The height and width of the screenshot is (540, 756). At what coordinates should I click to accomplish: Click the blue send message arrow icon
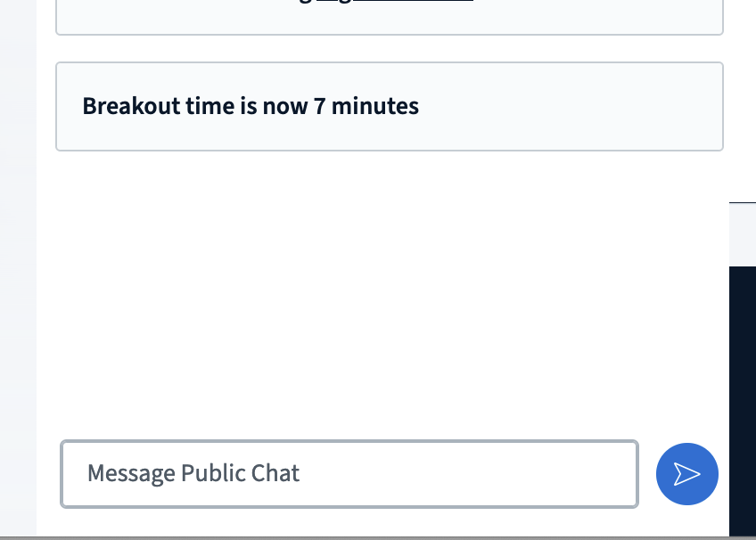[x=686, y=474]
